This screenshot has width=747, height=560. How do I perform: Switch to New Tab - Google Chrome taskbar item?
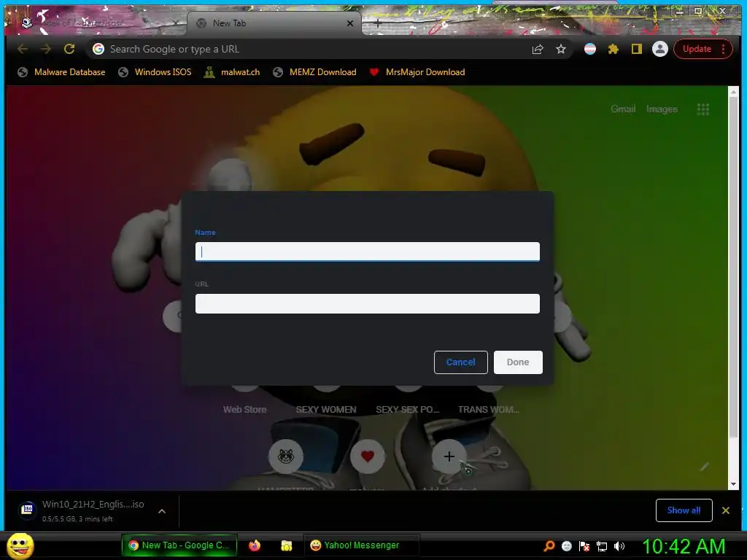(179, 545)
